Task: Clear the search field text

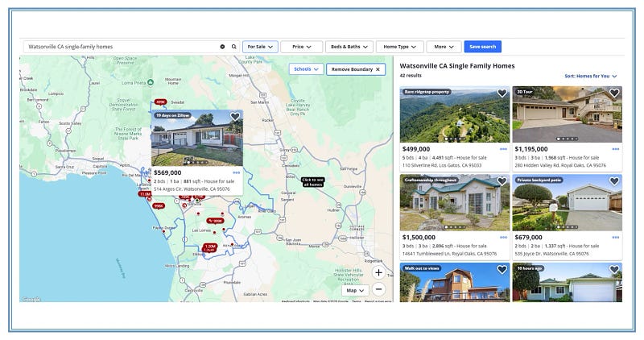Action: pyautogui.click(x=222, y=47)
